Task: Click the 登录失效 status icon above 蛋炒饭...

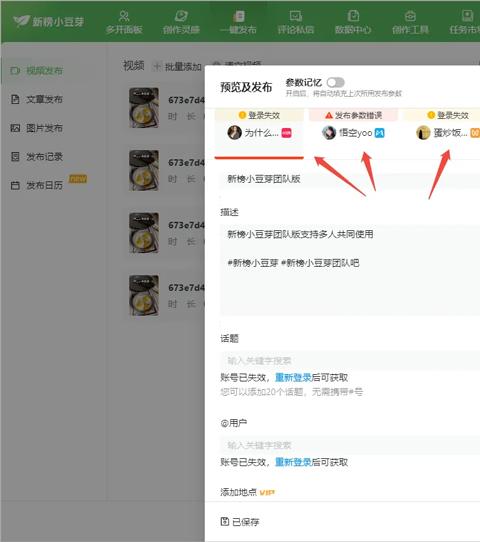Action: pyautogui.click(x=431, y=115)
